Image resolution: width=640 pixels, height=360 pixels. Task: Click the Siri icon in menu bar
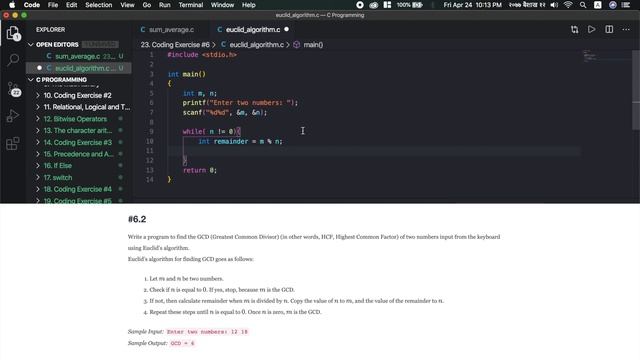tap(613, 5)
